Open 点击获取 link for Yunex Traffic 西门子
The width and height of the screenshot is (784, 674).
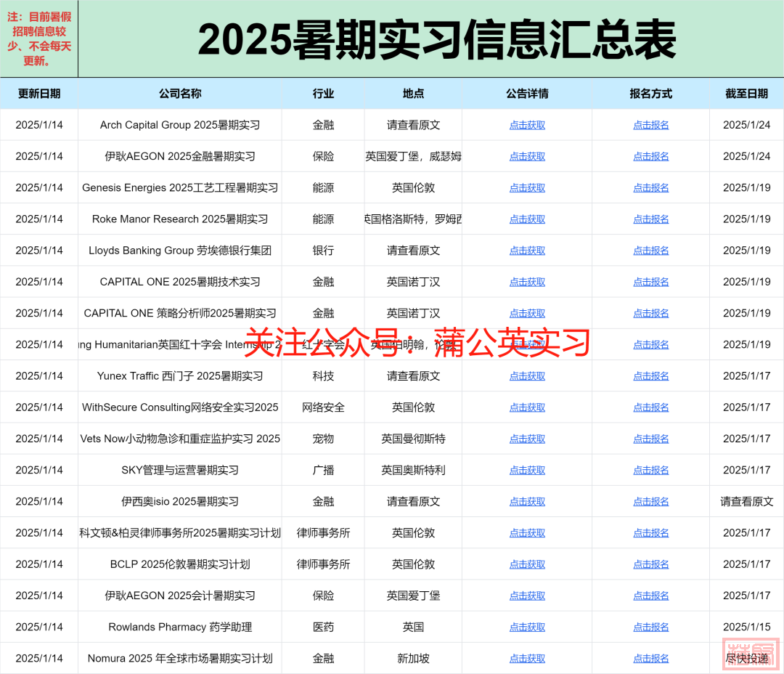[x=527, y=376]
